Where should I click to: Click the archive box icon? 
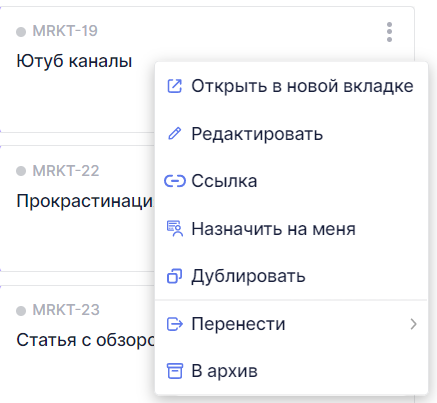(175, 371)
